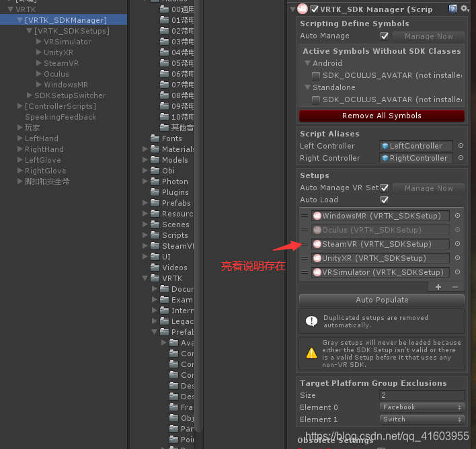Select the Videos folder icon

tap(155, 268)
